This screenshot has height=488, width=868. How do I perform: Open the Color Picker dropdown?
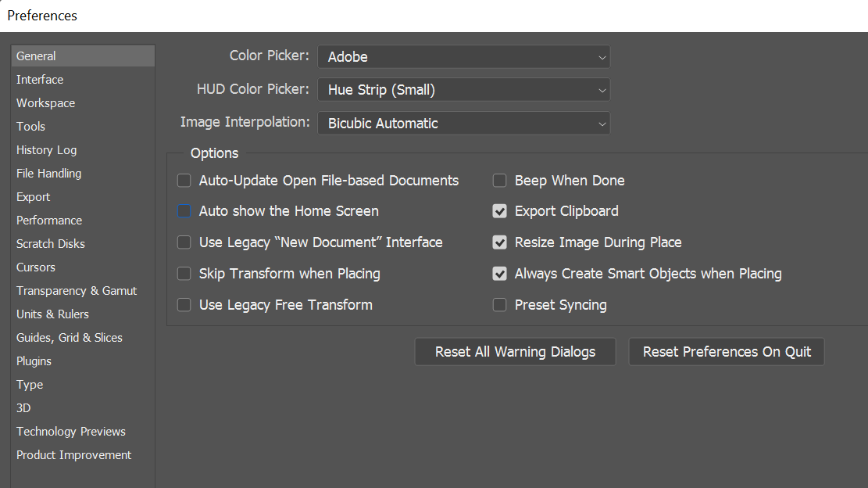pyautogui.click(x=463, y=56)
